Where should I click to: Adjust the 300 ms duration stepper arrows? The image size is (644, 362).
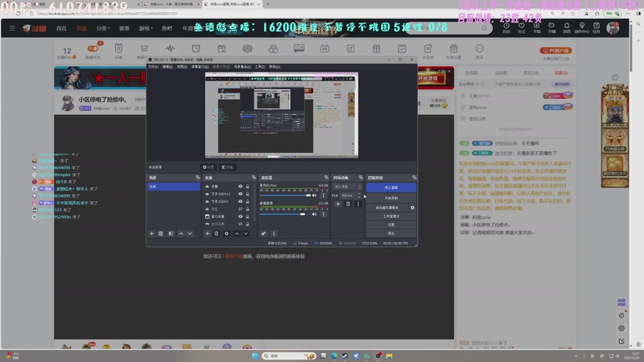click(359, 195)
